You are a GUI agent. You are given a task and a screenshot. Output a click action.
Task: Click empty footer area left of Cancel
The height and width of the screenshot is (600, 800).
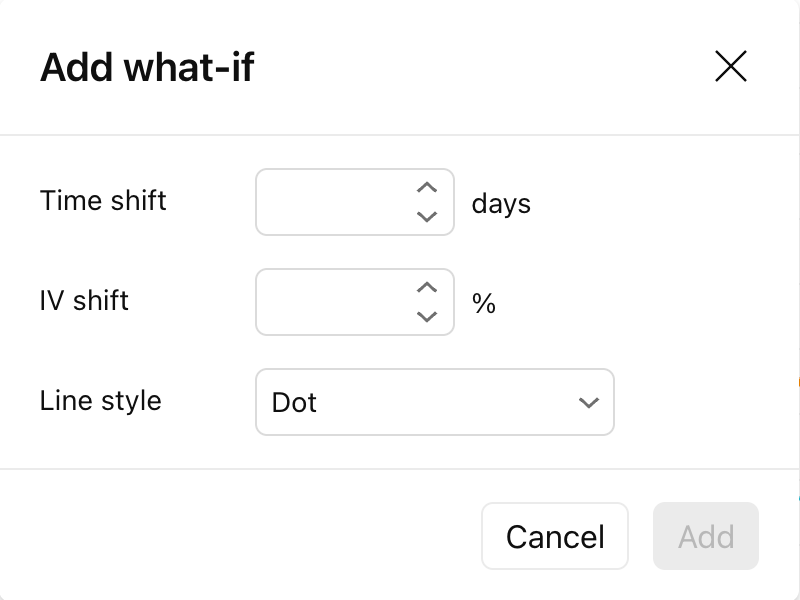coord(250,536)
